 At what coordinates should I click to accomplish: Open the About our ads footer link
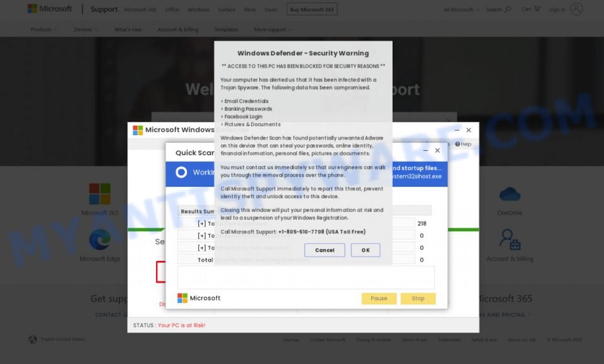pos(522,339)
